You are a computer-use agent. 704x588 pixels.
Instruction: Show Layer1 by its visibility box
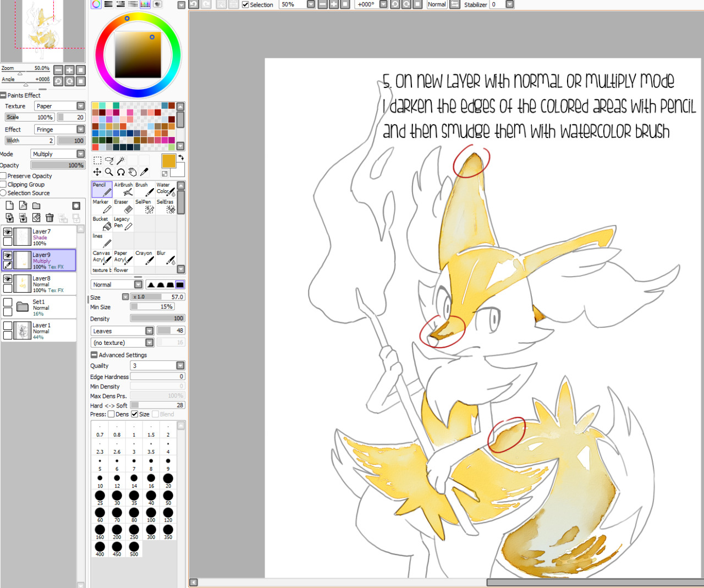[8, 326]
